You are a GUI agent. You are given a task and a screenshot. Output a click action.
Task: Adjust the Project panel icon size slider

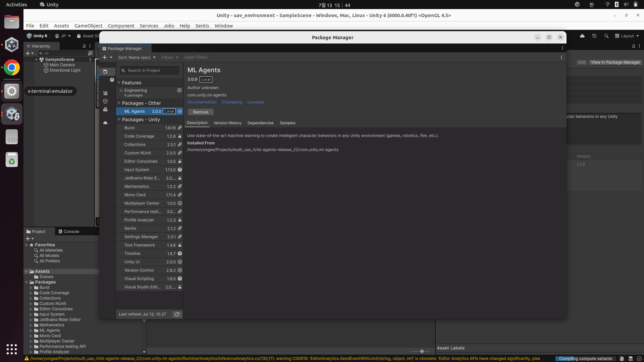[422, 351]
